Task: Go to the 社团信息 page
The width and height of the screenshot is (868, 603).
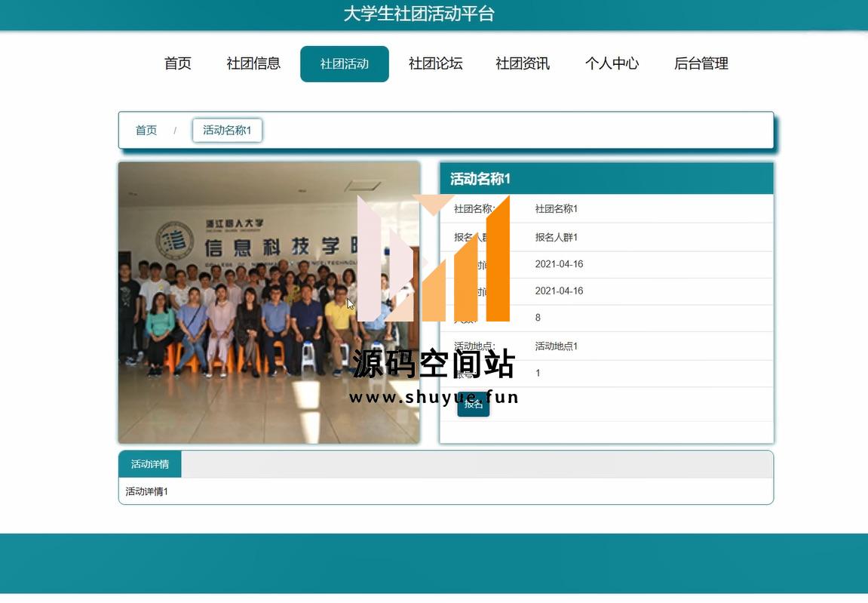Action: click(x=253, y=64)
